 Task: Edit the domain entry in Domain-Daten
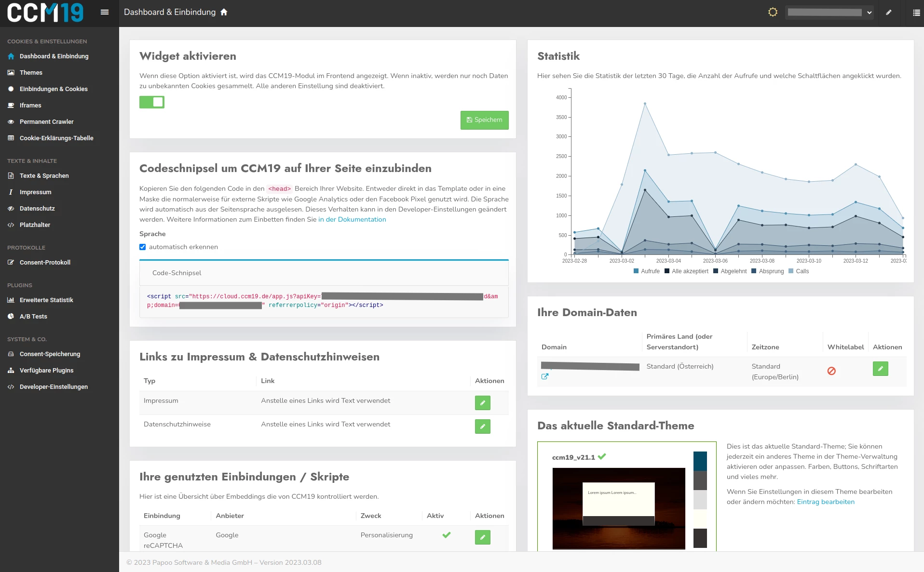880,369
